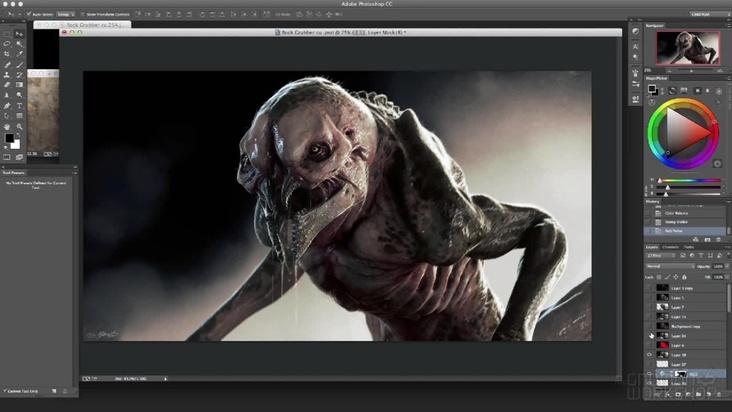The height and width of the screenshot is (412, 732).
Task: Show Layer 5 copy visibility
Action: click(x=649, y=288)
